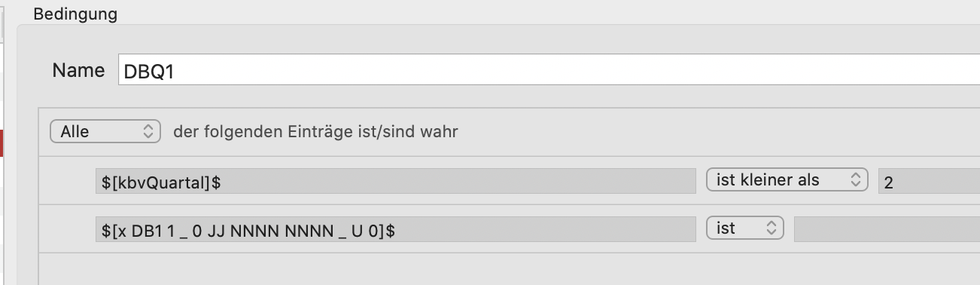Screen dimensions: 980x285
Task: Click the $[x DB1 1 _ 0 JJ NNNN...]$ field
Action: click(x=396, y=228)
